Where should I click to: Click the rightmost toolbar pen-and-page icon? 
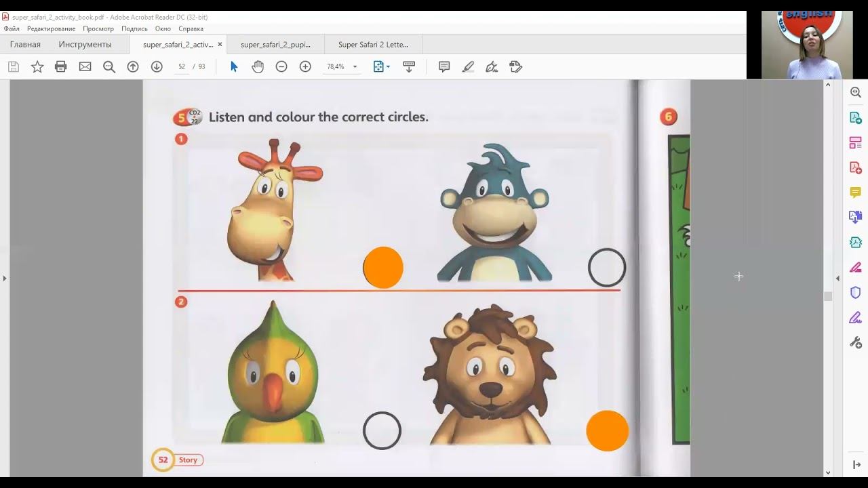pos(515,66)
